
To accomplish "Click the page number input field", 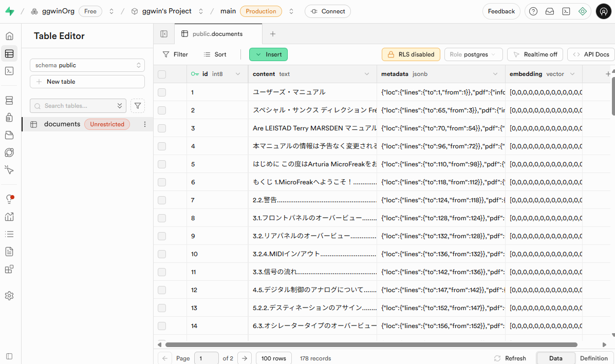I will pyautogui.click(x=207, y=358).
